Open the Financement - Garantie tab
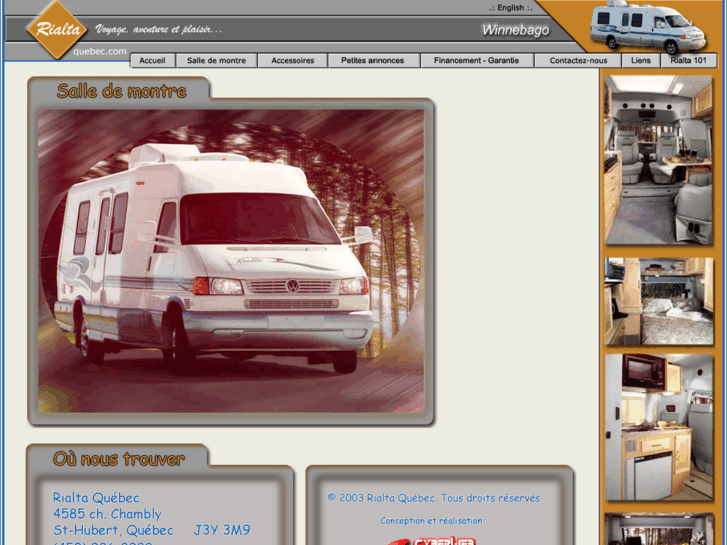Image resolution: width=727 pixels, height=545 pixels. pyautogui.click(x=477, y=60)
